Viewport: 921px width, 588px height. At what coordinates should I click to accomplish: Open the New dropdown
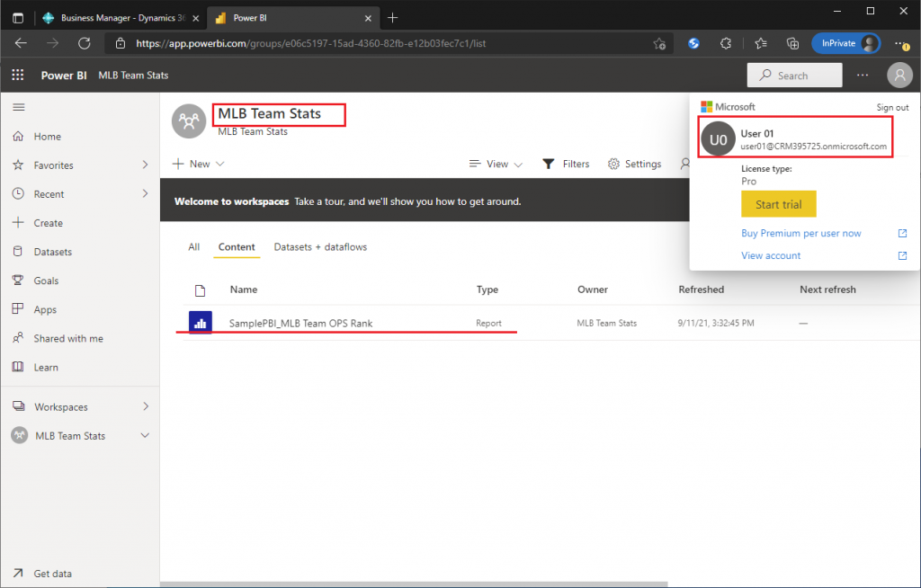[x=199, y=164]
